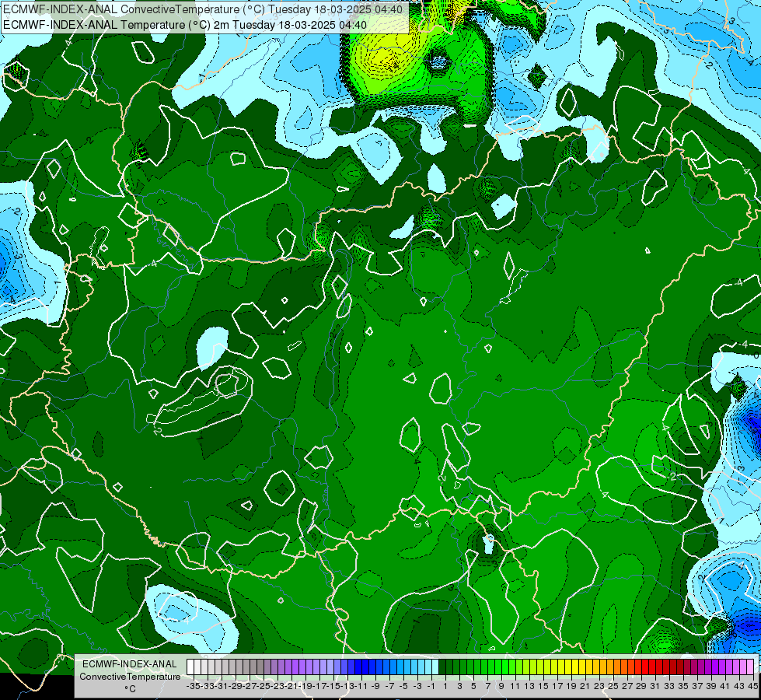Pick the red swatch above legend value 31

652,667
